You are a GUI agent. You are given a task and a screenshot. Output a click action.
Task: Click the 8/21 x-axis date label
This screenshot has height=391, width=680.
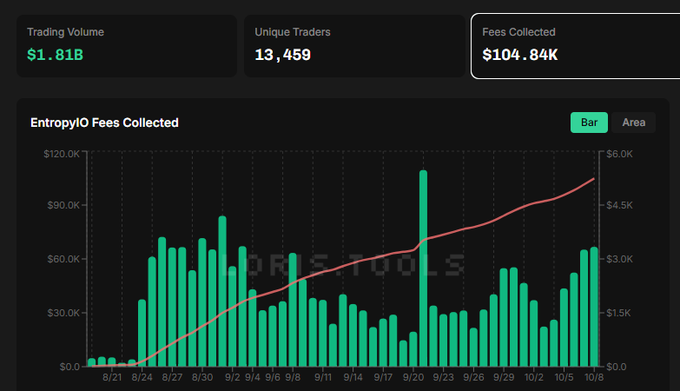pos(112,378)
